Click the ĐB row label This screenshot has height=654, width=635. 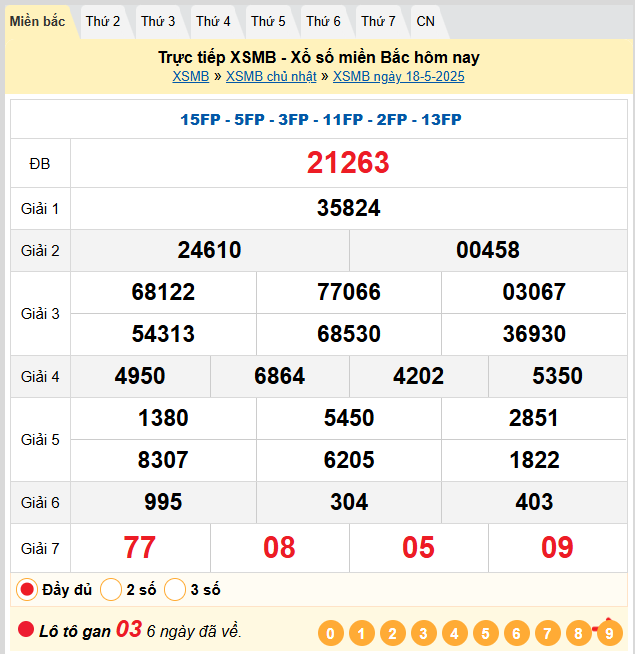pos(40,164)
